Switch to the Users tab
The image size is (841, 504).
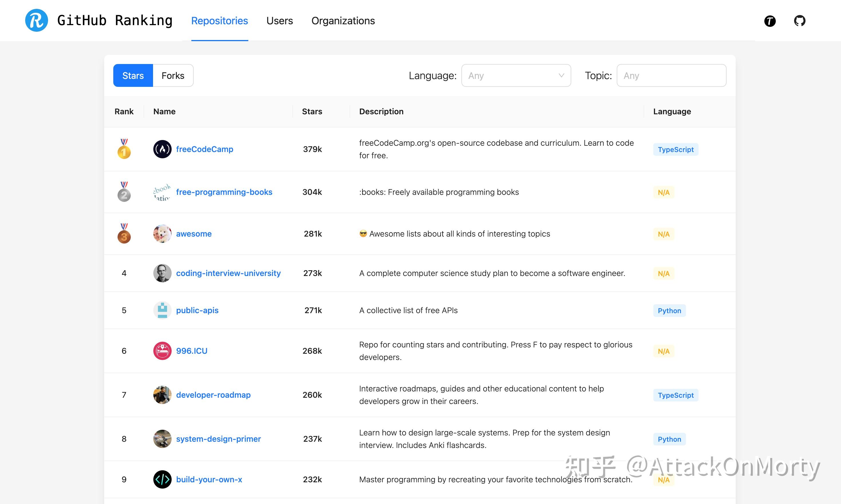(x=279, y=21)
